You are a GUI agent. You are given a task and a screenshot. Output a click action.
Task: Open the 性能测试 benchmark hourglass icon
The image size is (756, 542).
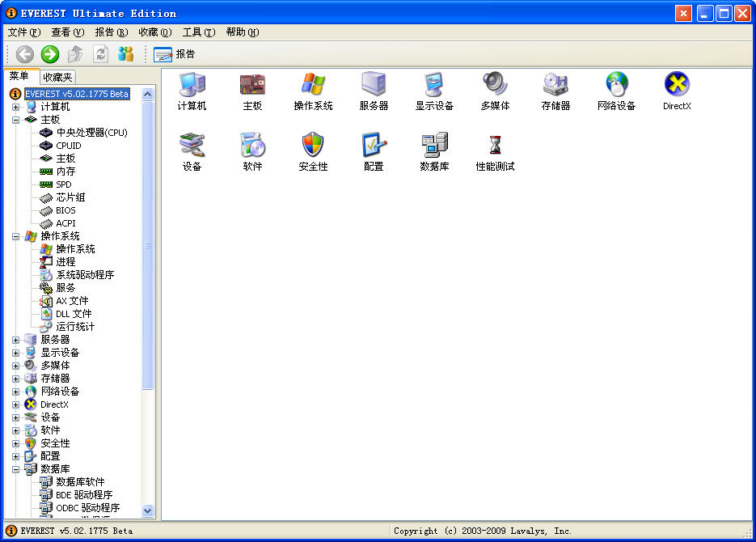click(495, 146)
